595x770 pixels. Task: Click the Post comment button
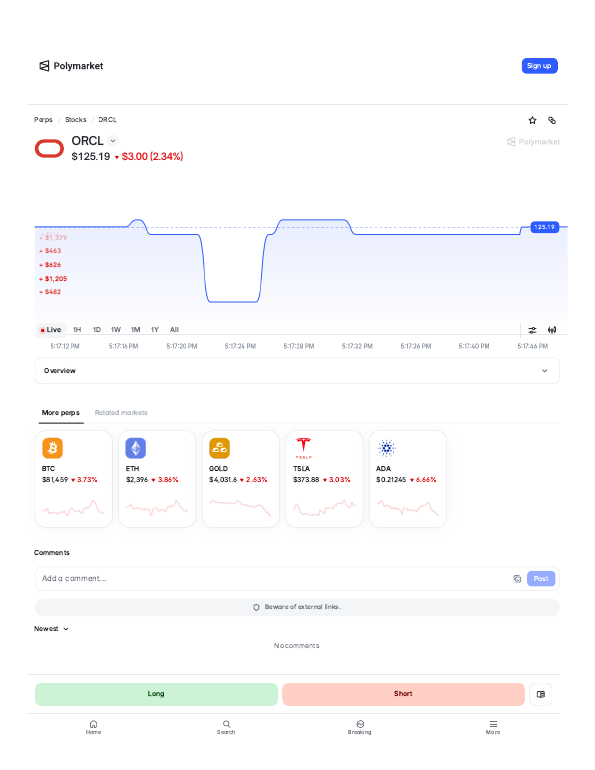click(541, 578)
